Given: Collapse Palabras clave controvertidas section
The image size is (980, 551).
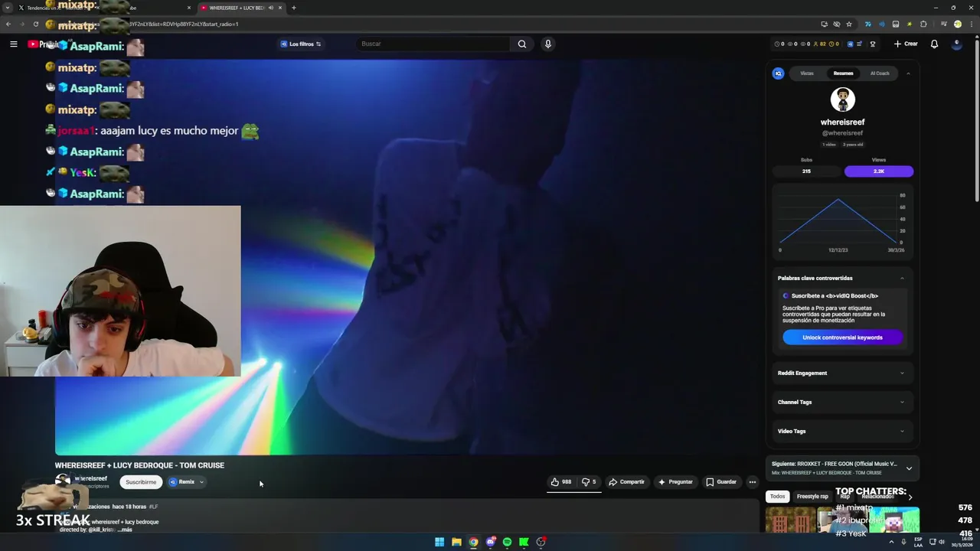Looking at the screenshot, I should [x=902, y=279].
